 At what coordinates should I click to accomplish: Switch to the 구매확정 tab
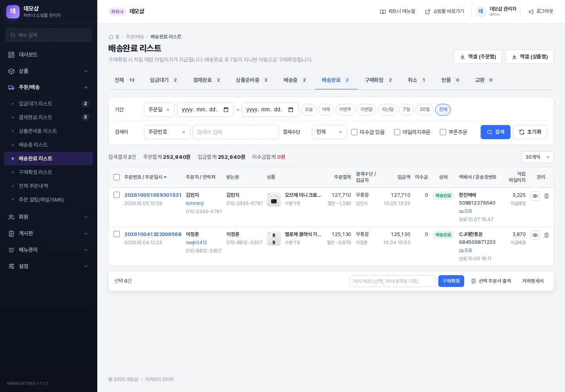point(378,80)
